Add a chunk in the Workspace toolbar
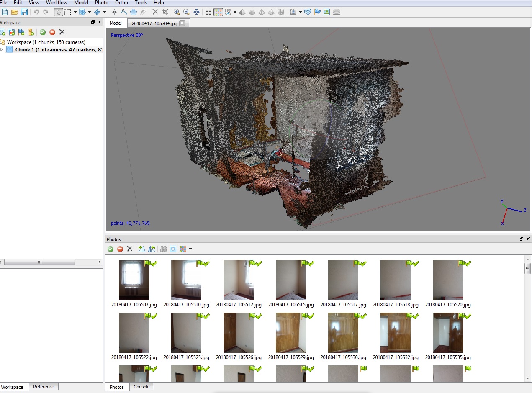The width and height of the screenshot is (532, 393). 2,32
